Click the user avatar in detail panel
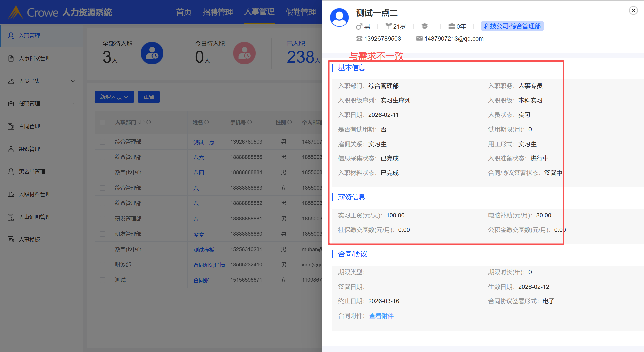Viewport: 644px width, 352px height. (x=339, y=18)
